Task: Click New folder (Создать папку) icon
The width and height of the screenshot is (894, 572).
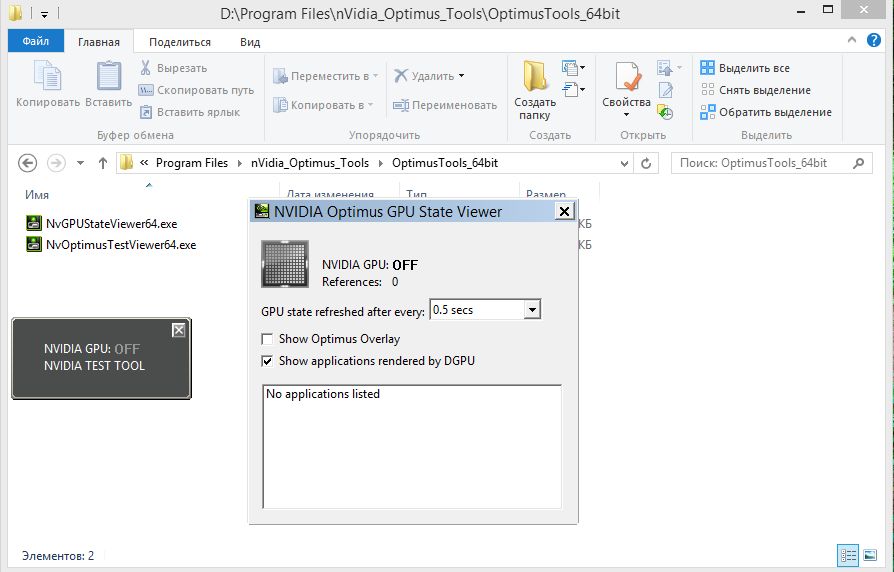Action: (x=535, y=76)
